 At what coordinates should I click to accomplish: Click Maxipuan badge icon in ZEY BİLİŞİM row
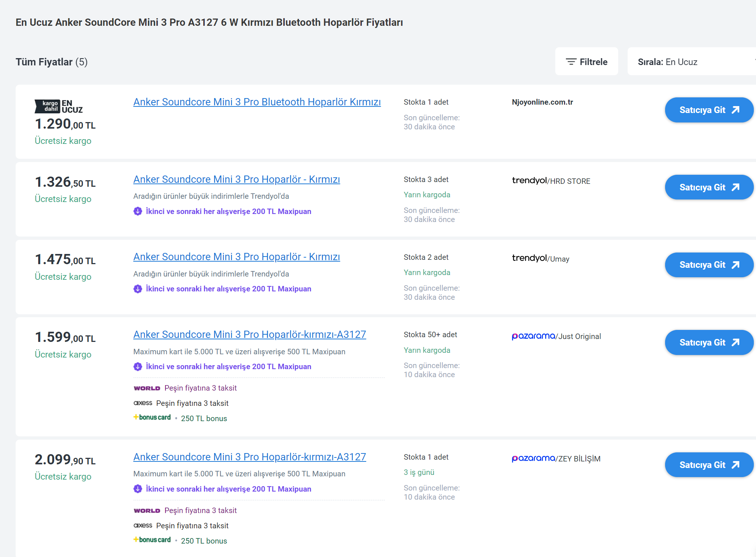[x=138, y=489]
